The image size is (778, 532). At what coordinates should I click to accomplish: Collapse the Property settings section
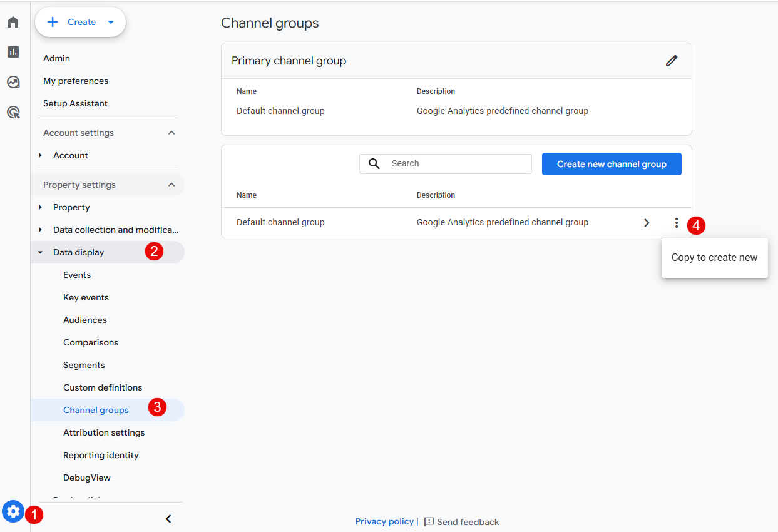point(171,185)
